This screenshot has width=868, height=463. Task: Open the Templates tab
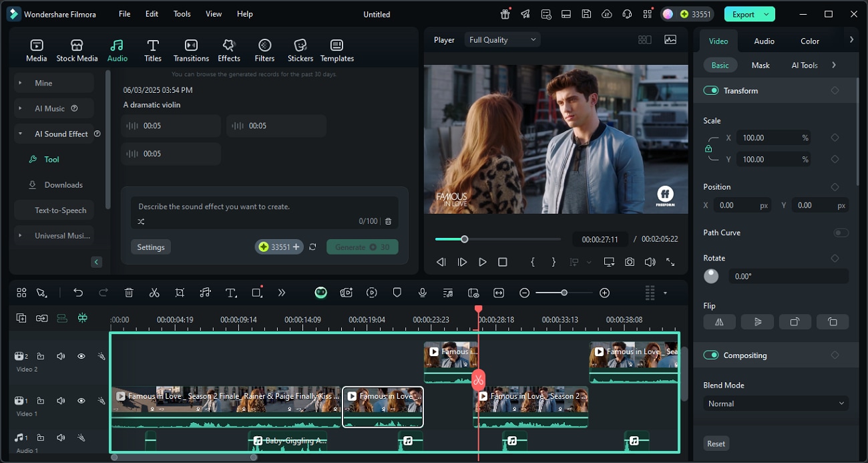[337, 50]
